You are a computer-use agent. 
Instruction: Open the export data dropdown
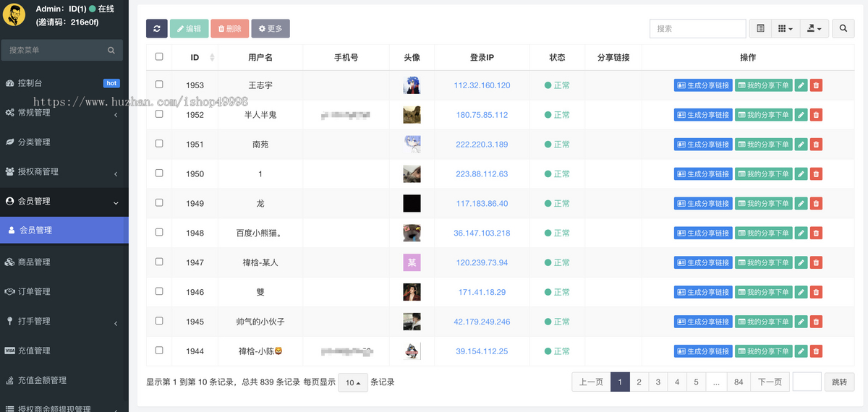[x=814, y=28]
